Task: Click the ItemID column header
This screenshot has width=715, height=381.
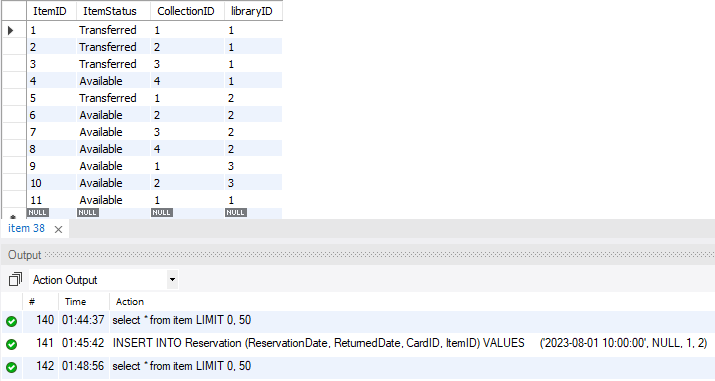Action: pos(50,11)
